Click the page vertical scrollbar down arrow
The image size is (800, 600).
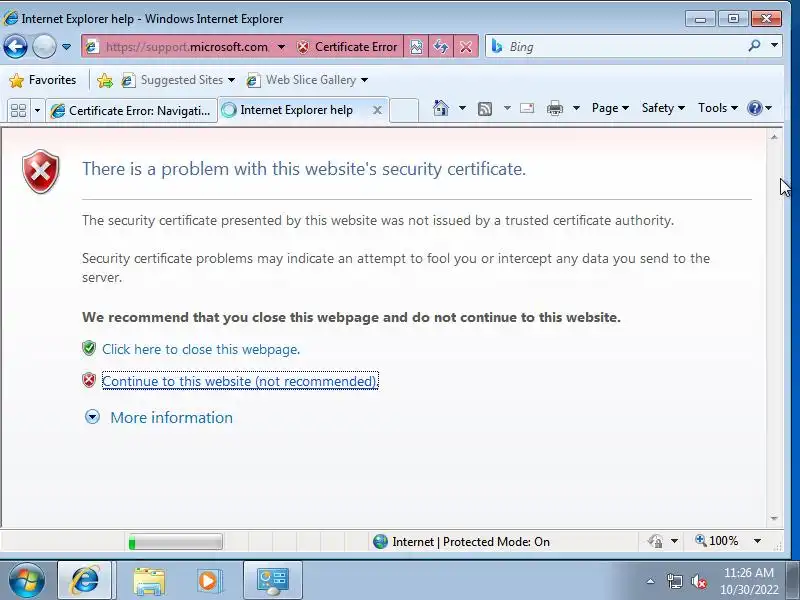[x=774, y=518]
